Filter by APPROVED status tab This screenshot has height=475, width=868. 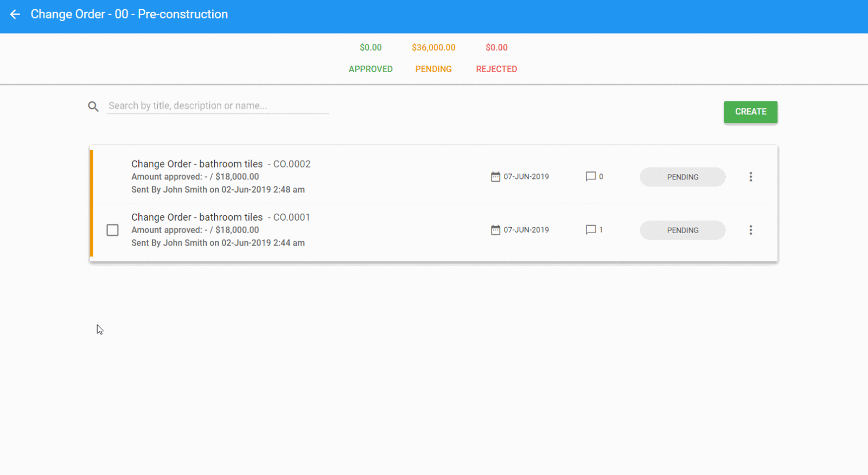[371, 69]
